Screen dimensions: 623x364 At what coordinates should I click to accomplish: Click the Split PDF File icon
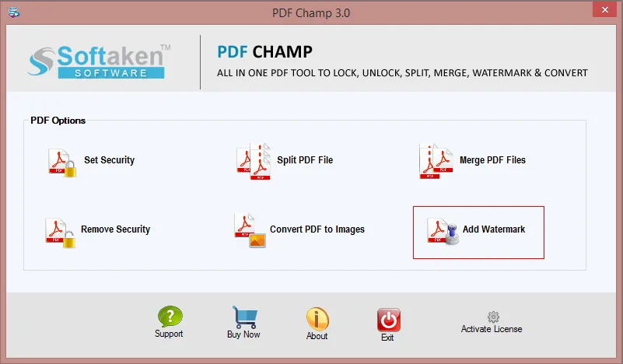tap(254, 161)
